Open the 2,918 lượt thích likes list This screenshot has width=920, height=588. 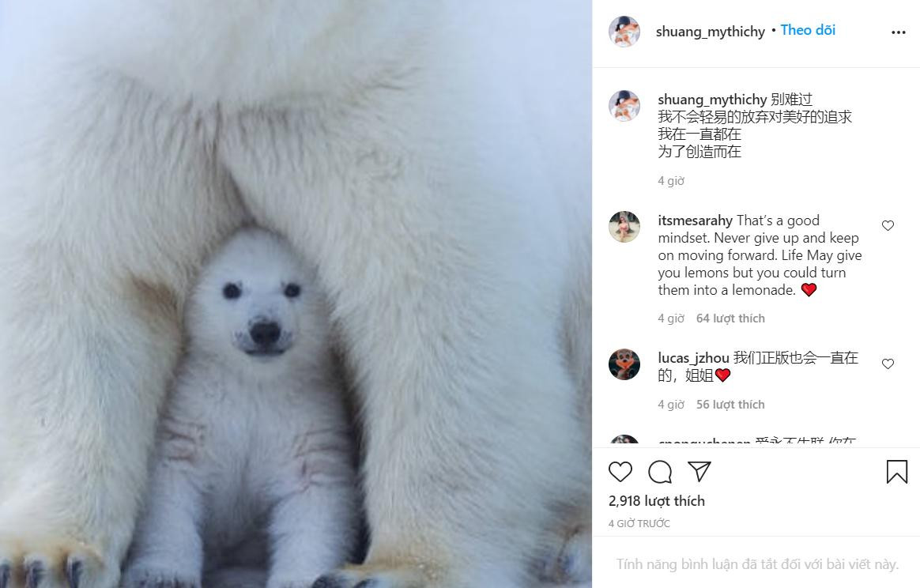657,500
